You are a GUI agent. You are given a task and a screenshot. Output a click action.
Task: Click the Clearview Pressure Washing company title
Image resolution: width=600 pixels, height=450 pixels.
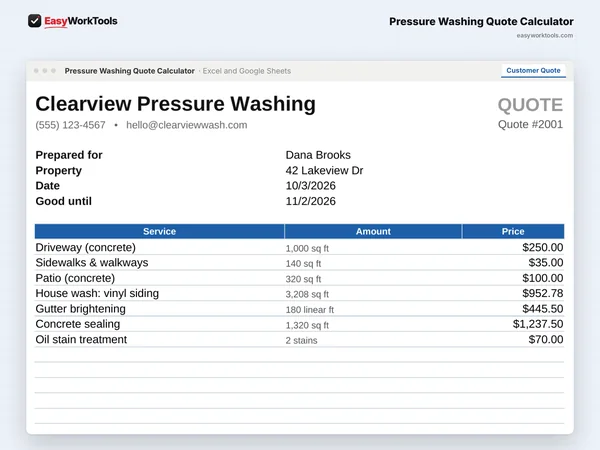point(176,104)
